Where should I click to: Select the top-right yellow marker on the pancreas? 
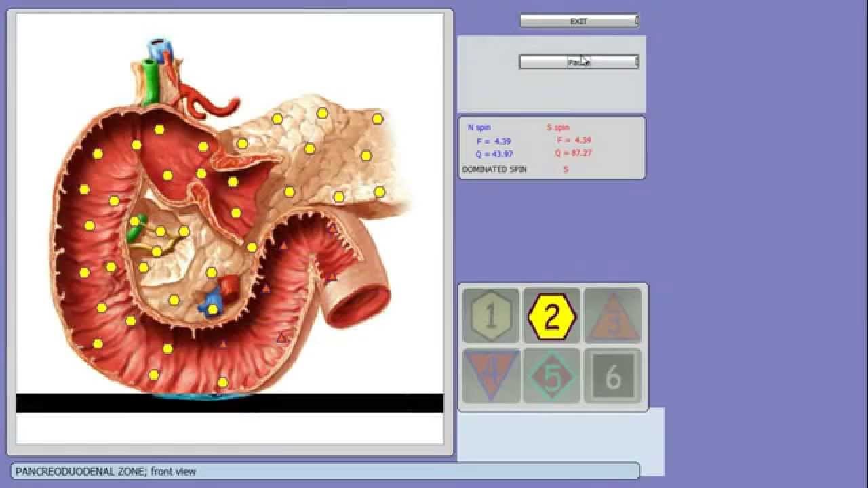coord(377,119)
